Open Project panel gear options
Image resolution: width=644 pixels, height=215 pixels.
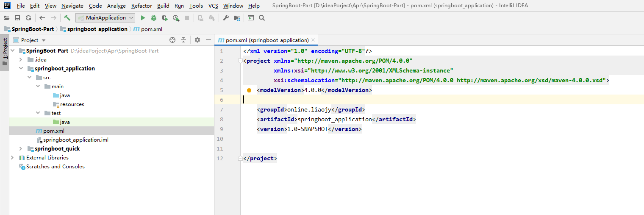[x=197, y=40]
